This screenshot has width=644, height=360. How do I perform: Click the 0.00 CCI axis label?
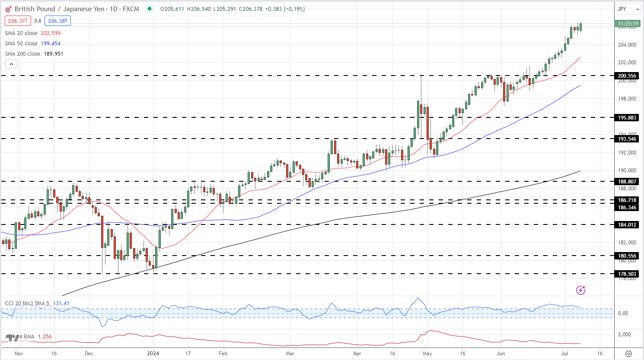[623, 313]
